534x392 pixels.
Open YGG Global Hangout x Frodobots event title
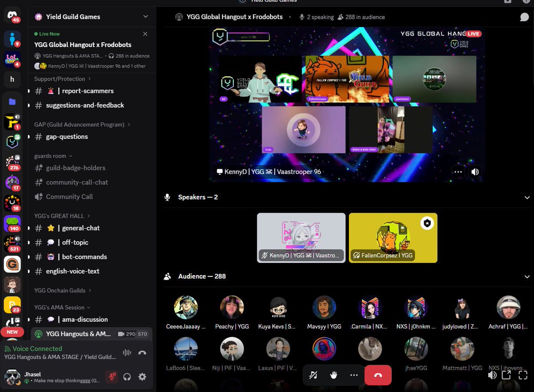(83, 44)
